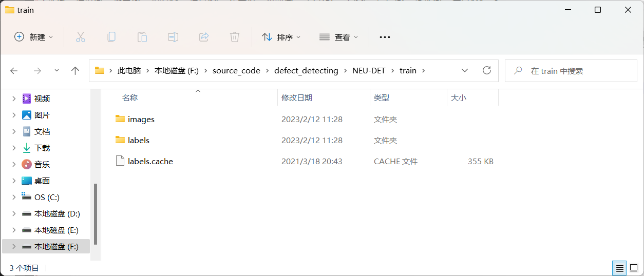Open the See more ellipsis menu
This screenshot has width=644, height=276.
click(385, 37)
